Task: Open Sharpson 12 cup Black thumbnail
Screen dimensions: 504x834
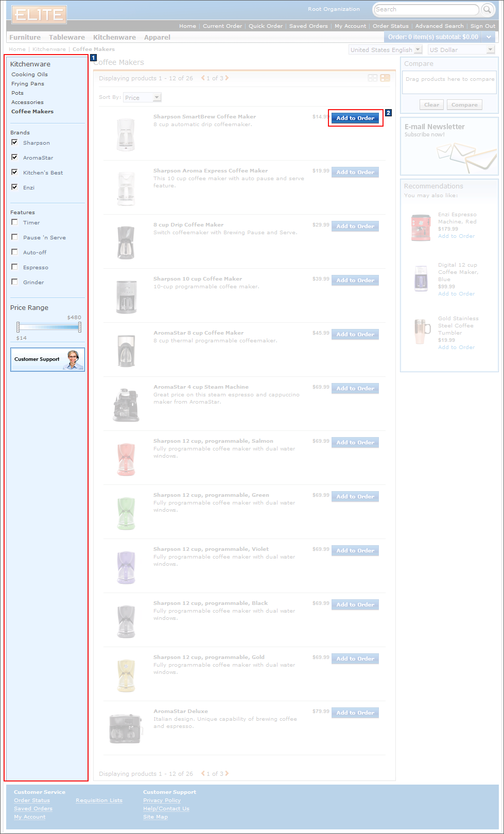Action: 126,621
